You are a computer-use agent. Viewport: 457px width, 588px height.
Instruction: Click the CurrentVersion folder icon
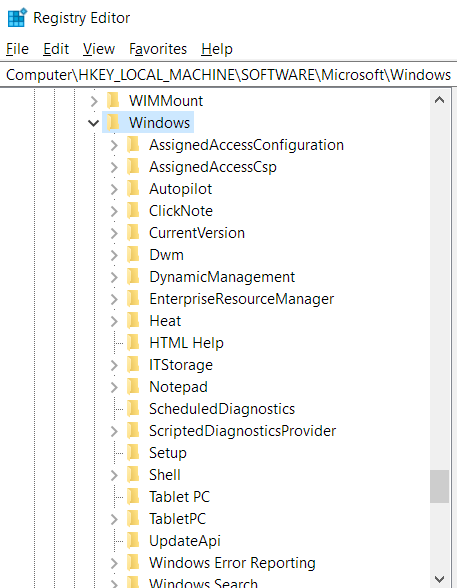coord(133,232)
